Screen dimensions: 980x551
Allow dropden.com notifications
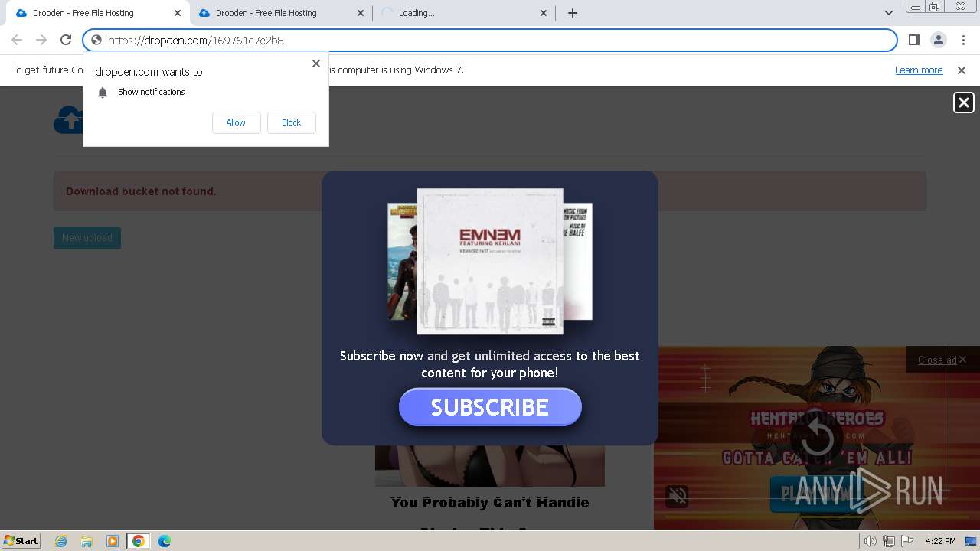pyautogui.click(x=236, y=122)
